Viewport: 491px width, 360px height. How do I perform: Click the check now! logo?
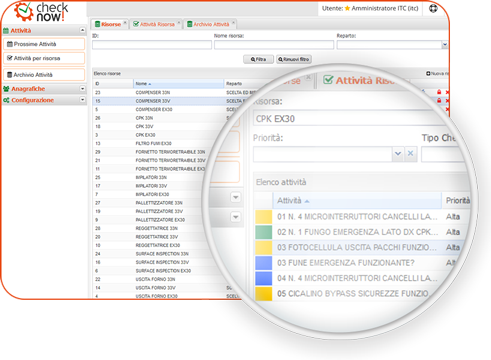pyautogui.click(x=41, y=12)
